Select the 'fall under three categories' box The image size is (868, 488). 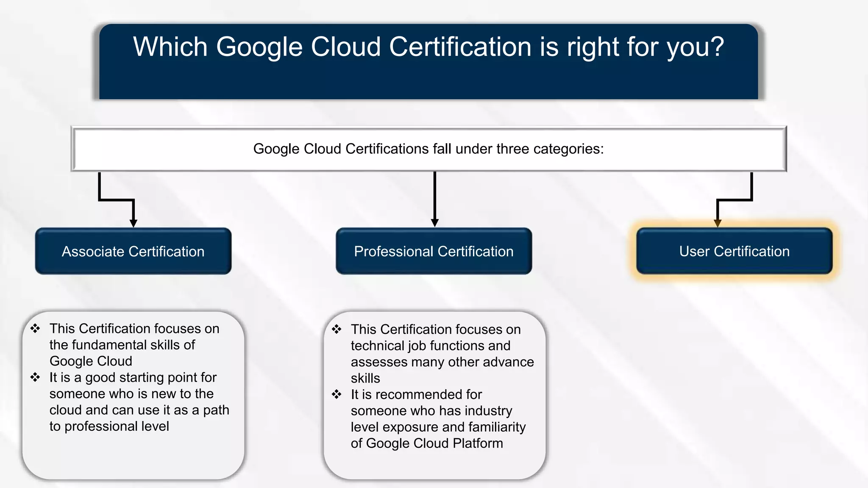click(428, 149)
